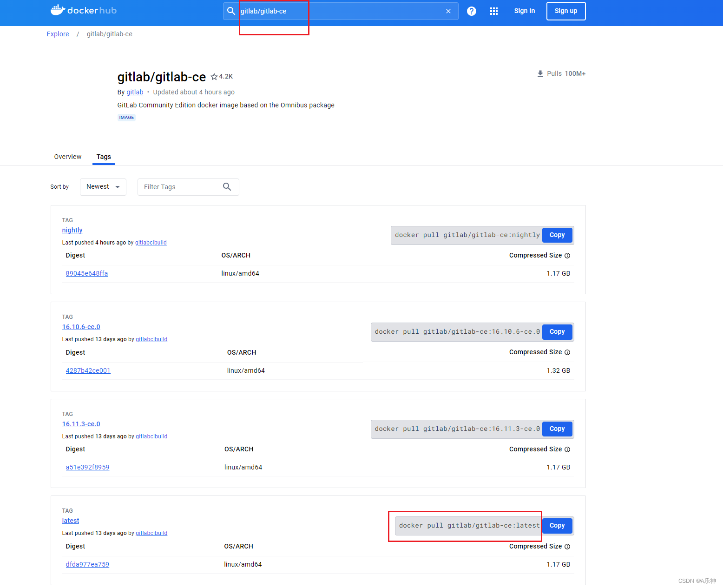The image size is (723, 588).
Task: Go to Explore breadcrumb link
Action: [x=58, y=34]
